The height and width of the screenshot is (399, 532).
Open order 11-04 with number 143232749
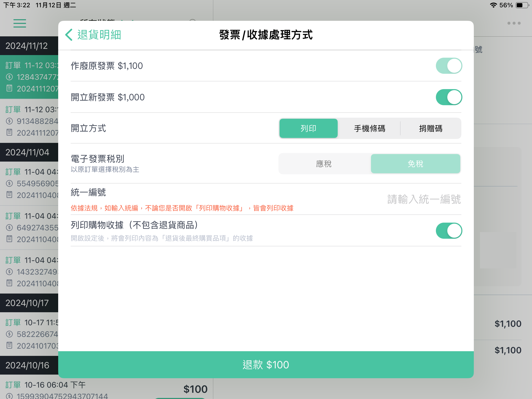point(29,272)
